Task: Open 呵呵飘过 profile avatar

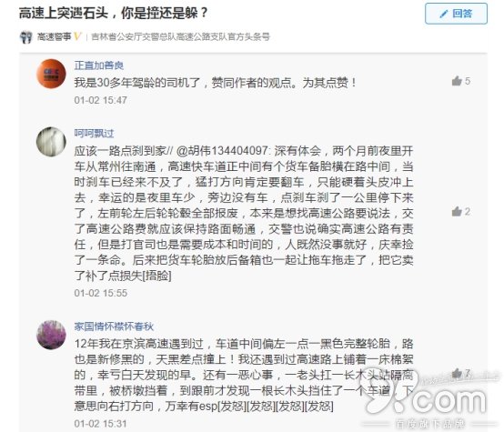Action: pos(51,142)
